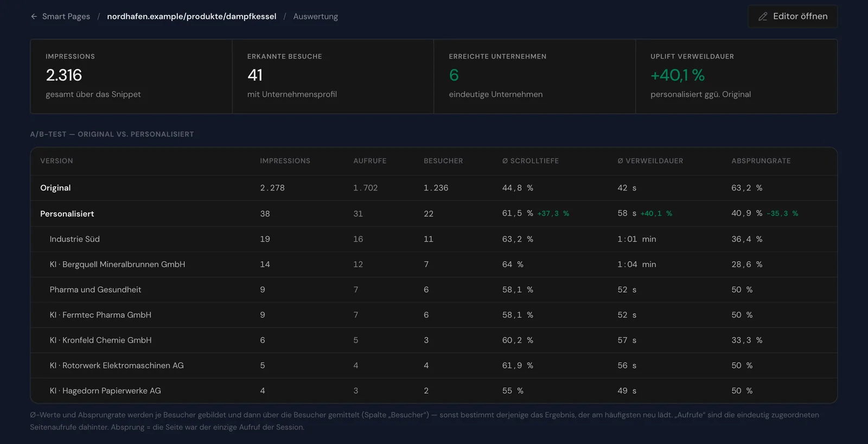Click the Version column header
The image size is (868, 444).
[56, 161]
